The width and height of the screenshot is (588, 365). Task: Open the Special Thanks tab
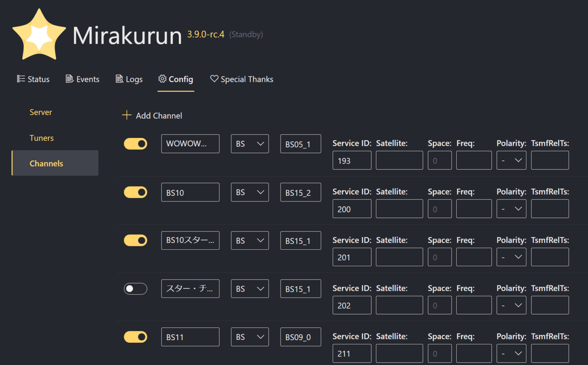pos(242,79)
